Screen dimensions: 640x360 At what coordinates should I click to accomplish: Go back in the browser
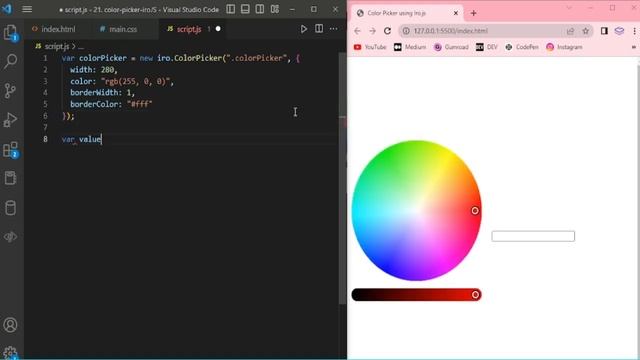[x=357, y=31]
